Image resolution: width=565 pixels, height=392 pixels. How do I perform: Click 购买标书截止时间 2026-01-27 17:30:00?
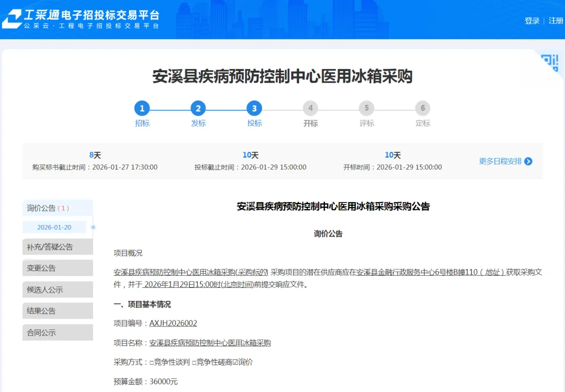(x=95, y=167)
